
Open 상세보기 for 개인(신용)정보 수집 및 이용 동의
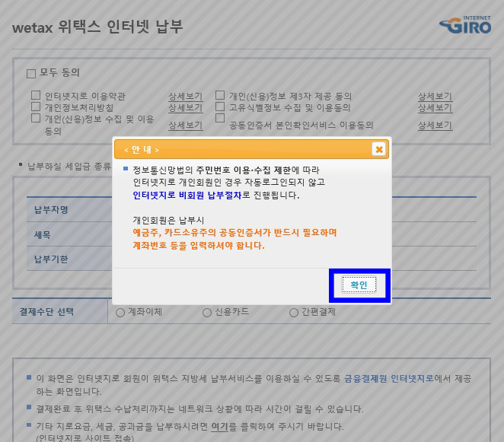click(x=186, y=125)
